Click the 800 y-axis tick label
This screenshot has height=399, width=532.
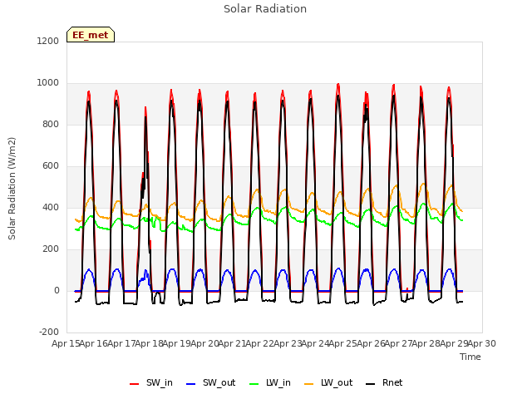(51, 125)
